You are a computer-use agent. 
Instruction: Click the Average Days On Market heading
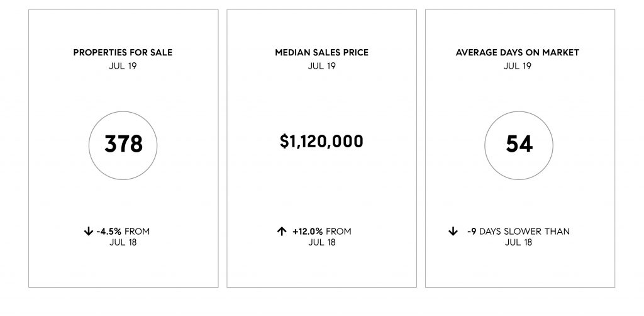point(518,53)
